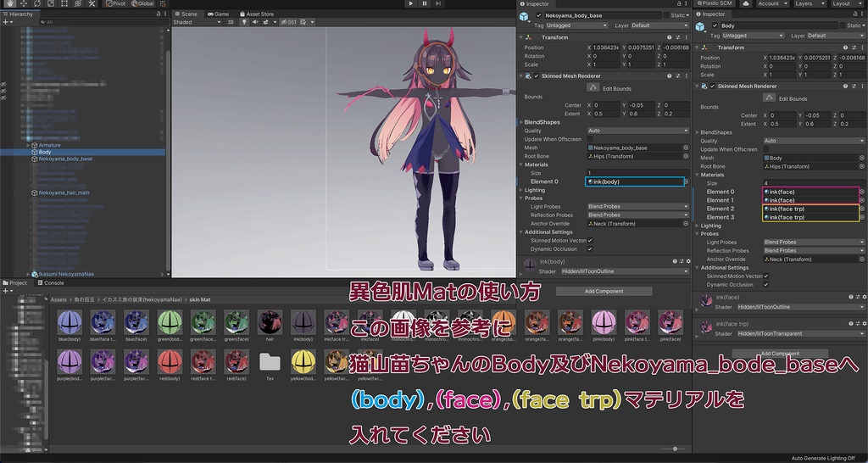Select the combined Transform tool in toolbar
868x463 pixels.
click(78, 3)
